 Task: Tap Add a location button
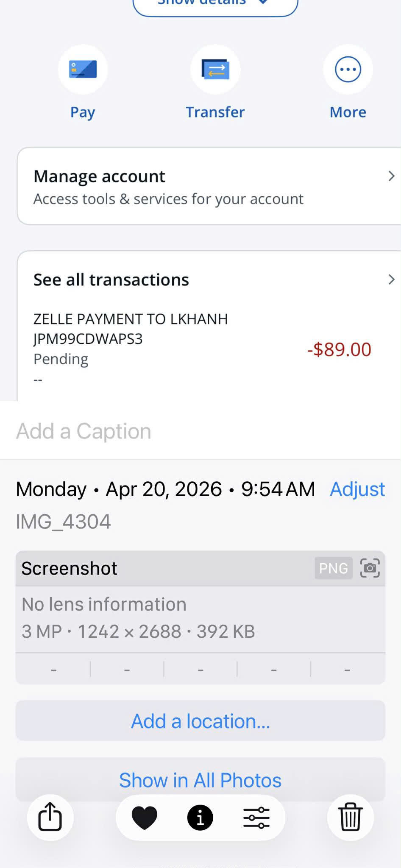200,721
